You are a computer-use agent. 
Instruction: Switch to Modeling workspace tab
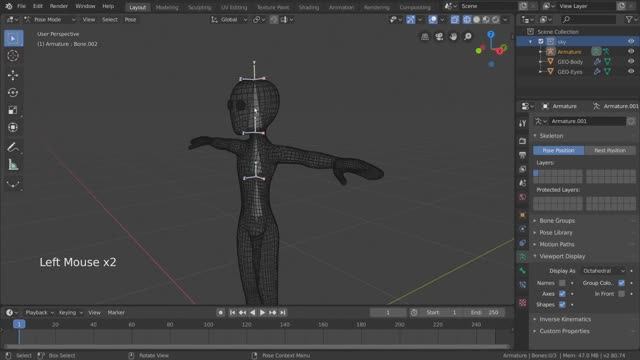[x=167, y=7]
